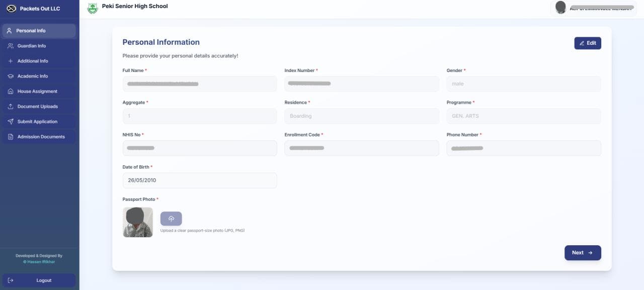Click 'Please provide your personal details accurately!' text
This screenshot has height=290, width=644.
pyautogui.click(x=180, y=56)
